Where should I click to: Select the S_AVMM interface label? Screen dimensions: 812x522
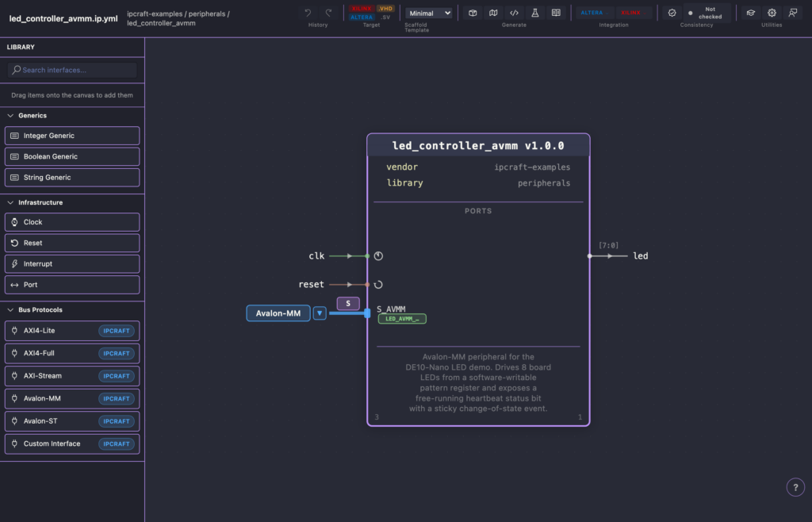(391, 309)
